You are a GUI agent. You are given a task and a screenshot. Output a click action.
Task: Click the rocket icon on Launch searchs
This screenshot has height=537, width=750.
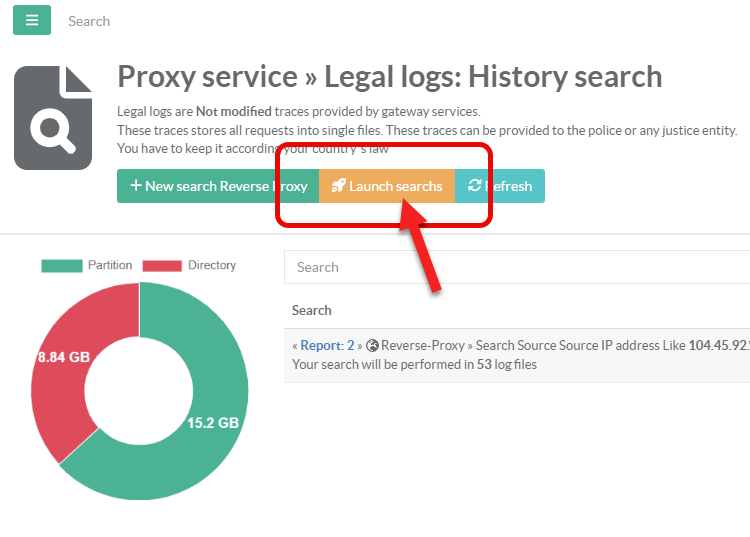(339, 187)
